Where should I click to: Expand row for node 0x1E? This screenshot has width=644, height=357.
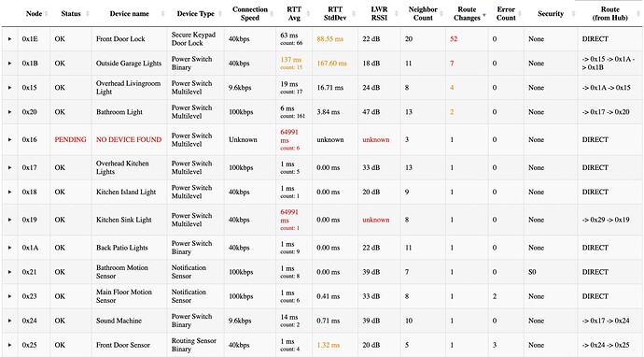click(x=10, y=39)
